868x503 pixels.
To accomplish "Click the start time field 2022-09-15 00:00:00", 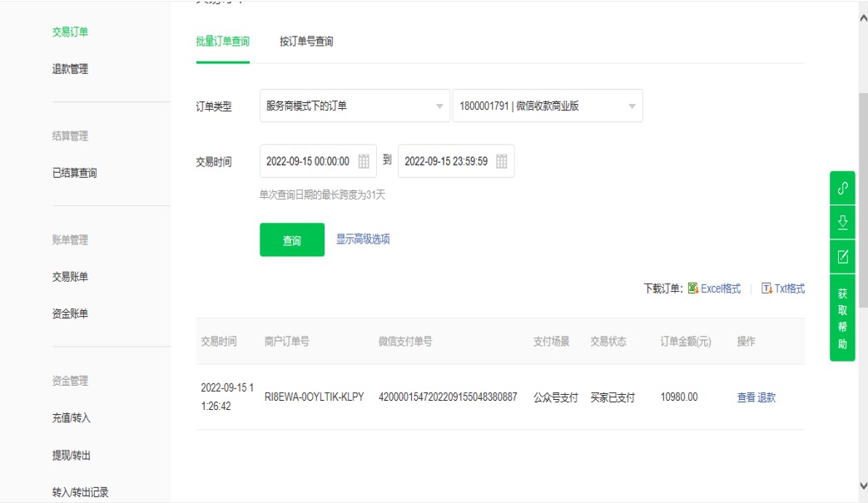I will 308,161.
